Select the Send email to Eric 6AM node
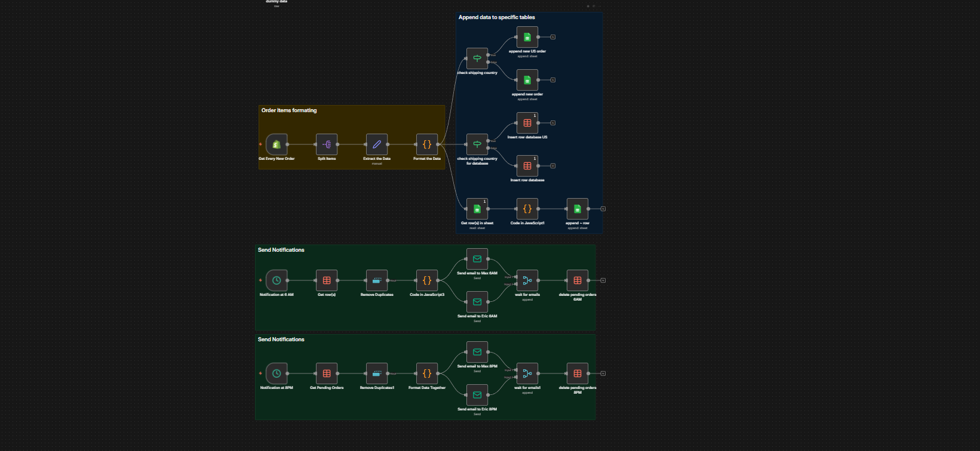This screenshot has width=980, height=451. click(477, 302)
